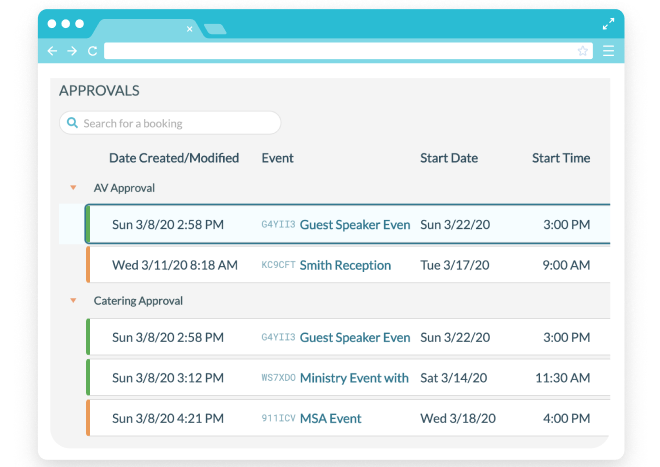
Task: Open the browser hamburger menu
Action: (608, 51)
